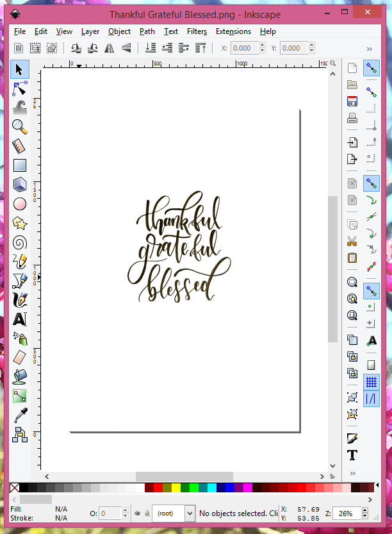Toggle snap to guides button

[x=372, y=399]
